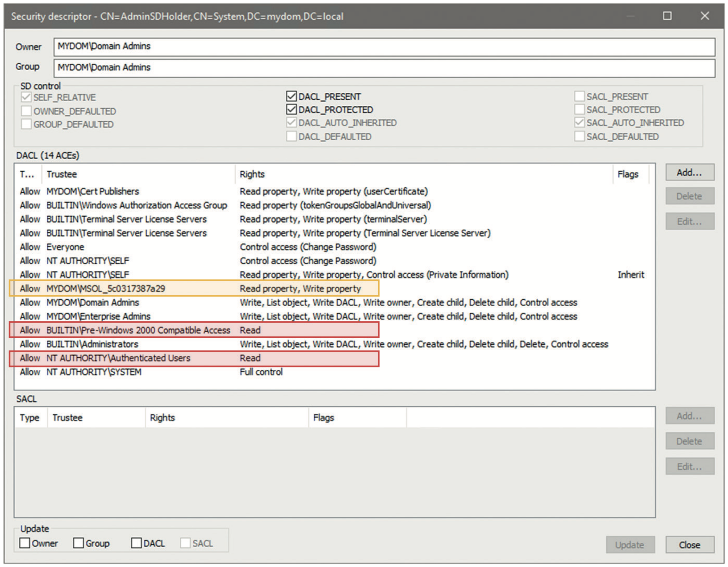Image resolution: width=728 pixels, height=567 pixels.
Task: Enable the DACL_DEFAULTED flag
Action: [x=292, y=136]
